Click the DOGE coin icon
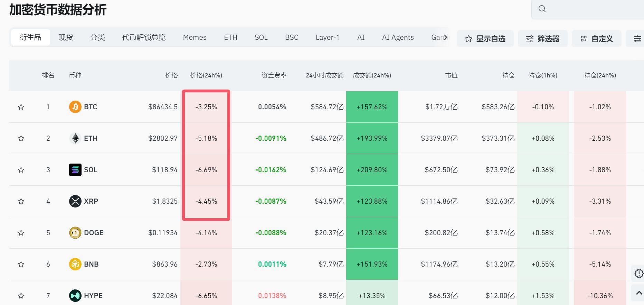644x305 pixels. pyautogui.click(x=75, y=233)
